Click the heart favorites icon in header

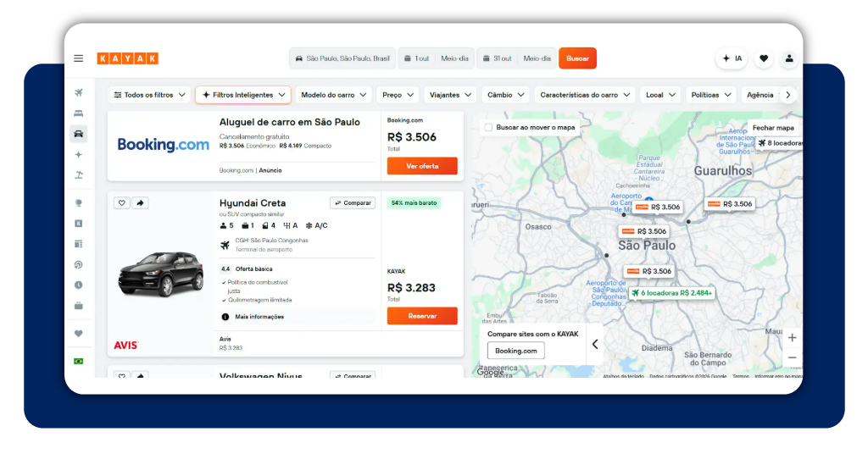tap(764, 58)
